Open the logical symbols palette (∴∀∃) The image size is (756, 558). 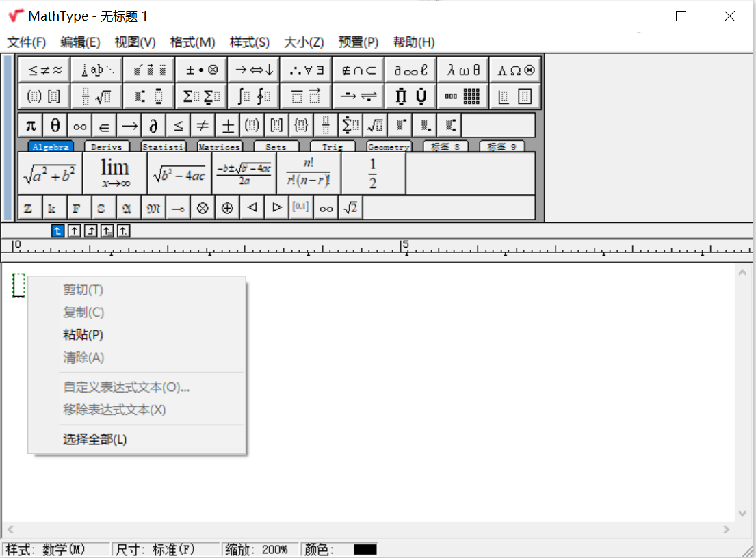307,70
